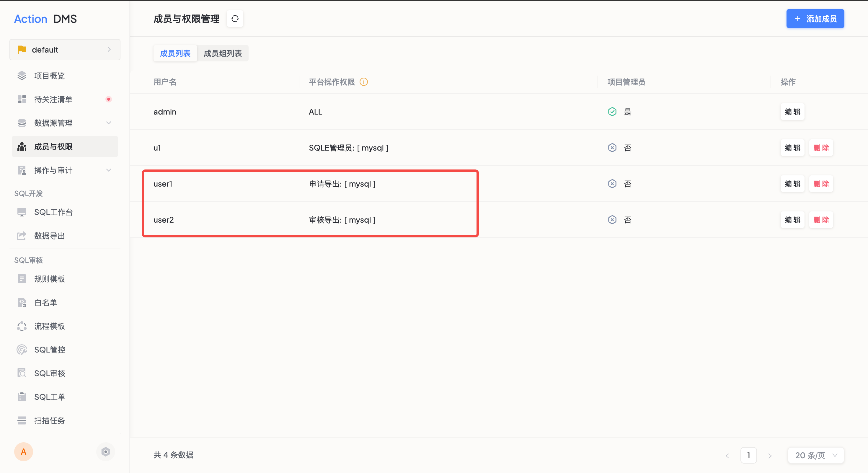The image size is (868, 473).
Task: Click the 共 4 条数据 total count text
Action: click(x=174, y=455)
